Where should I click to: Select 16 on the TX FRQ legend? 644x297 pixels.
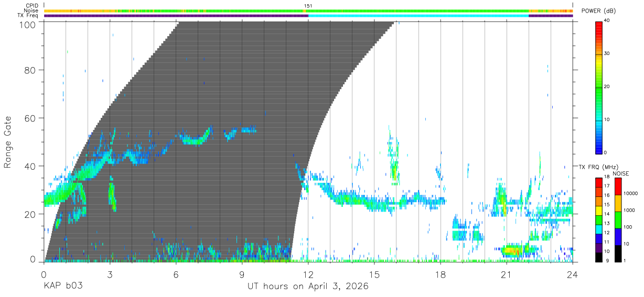point(607,195)
